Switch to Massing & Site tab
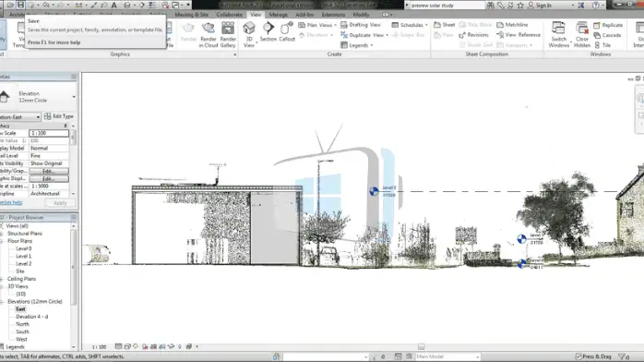Image resolution: width=644 pixels, height=362 pixels. tap(191, 15)
